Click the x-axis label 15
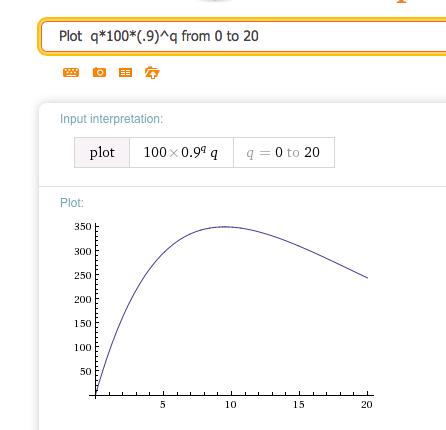 point(299,405)
